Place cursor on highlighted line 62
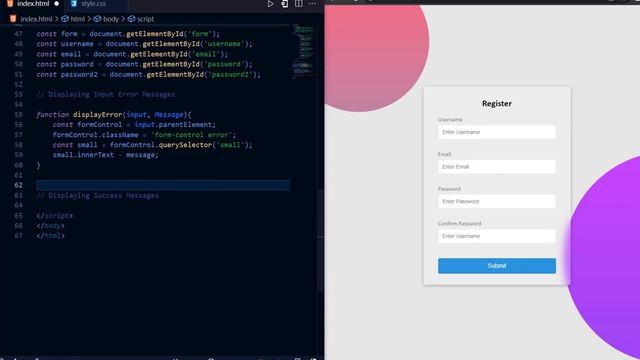This screenshot has height=360, width=640. point(163,185)
